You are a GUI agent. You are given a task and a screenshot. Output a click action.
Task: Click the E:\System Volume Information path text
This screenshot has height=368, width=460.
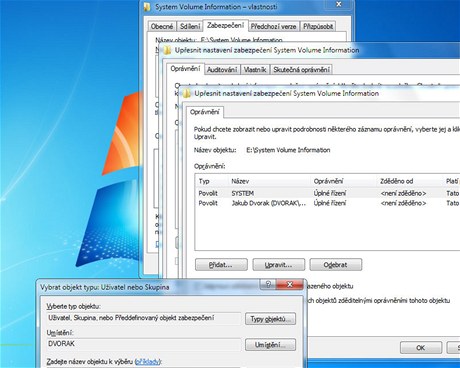288,150
